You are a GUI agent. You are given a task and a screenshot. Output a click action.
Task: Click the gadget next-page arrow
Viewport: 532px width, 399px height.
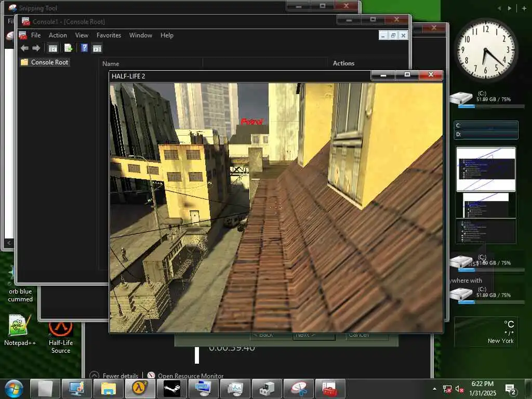pos(510,8)
